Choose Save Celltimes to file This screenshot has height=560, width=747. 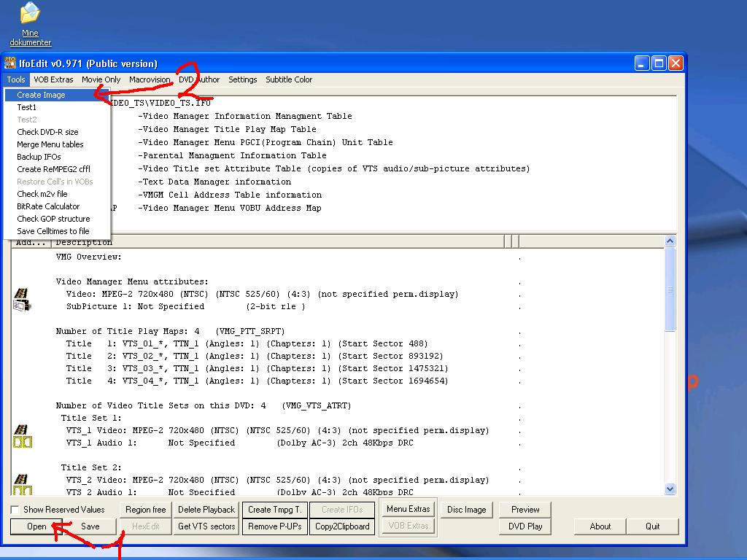tap(57, 231)
